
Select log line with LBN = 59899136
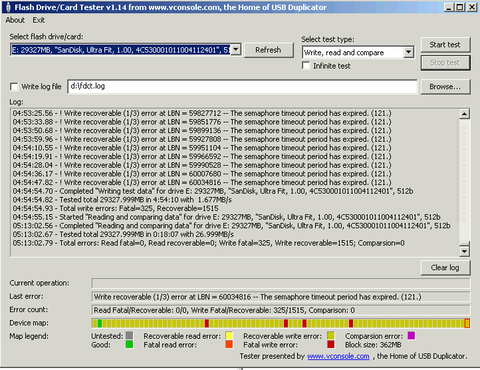coord(202,131)
